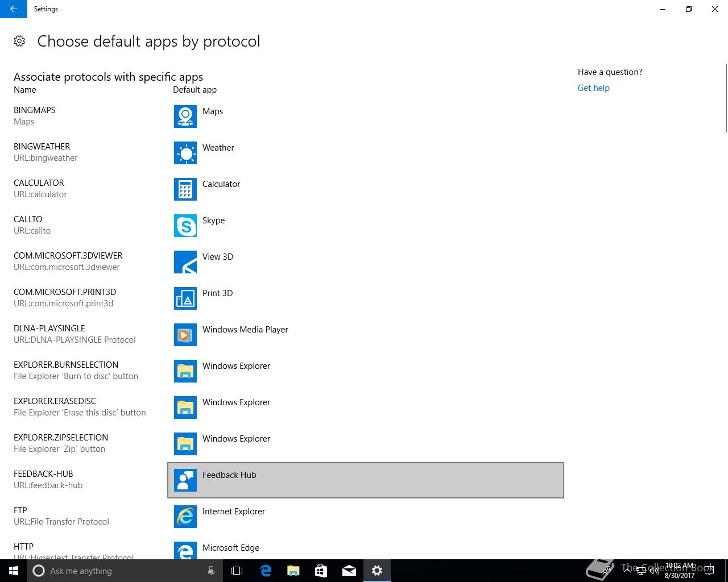Open File Explorer from the taskbar
This screenshot has height=582, width=728.
[x=293, y=571]
